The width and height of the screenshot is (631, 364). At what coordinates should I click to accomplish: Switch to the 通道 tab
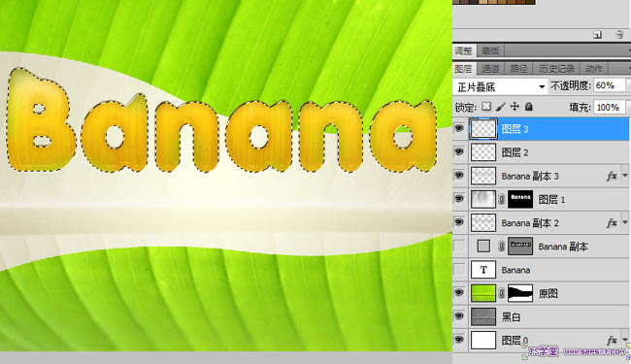[x=490, y=69]
